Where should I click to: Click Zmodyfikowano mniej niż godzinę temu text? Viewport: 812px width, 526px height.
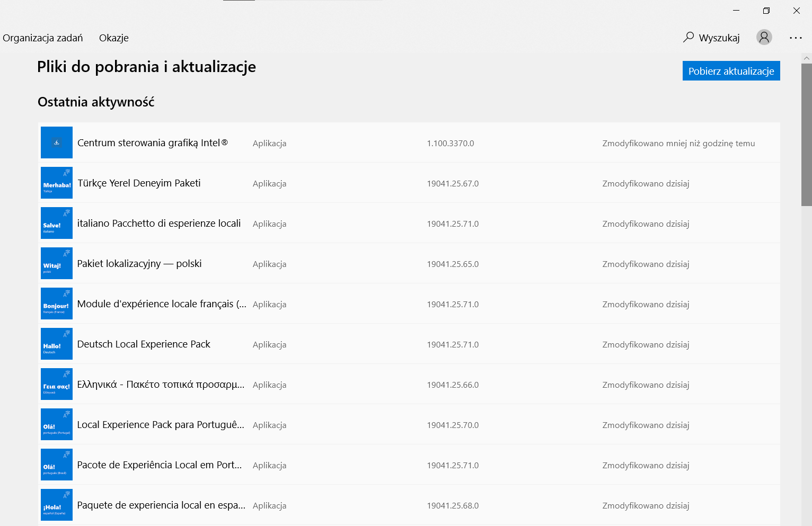coord(678,143)
